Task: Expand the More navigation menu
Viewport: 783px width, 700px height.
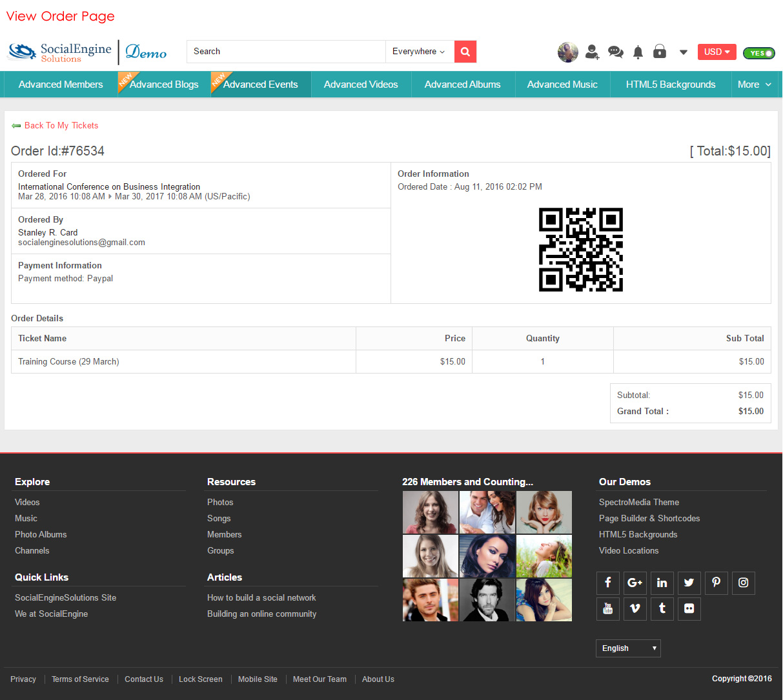Action: tap(754, 85)
